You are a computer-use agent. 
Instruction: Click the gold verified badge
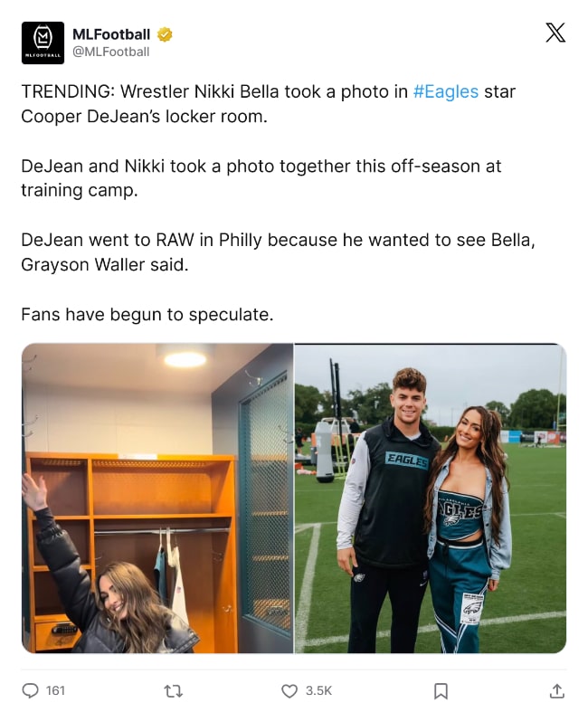[x=165, y=34]
